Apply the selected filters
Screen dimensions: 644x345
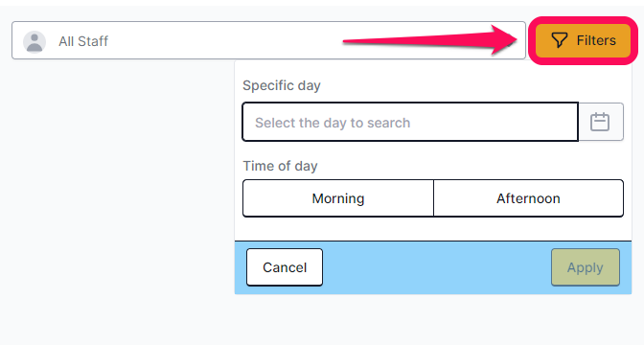tap(586, 267)
